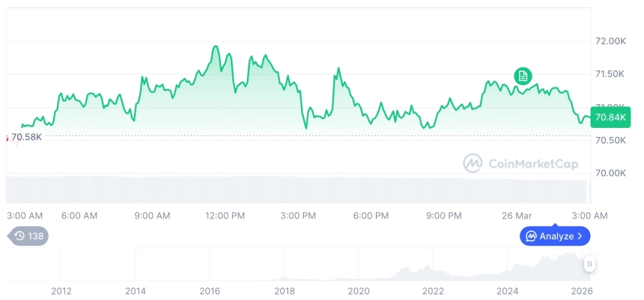Screen dimensions: 644x300
Task: Select year 2012 on the range navigator
Action: (61, 291)
